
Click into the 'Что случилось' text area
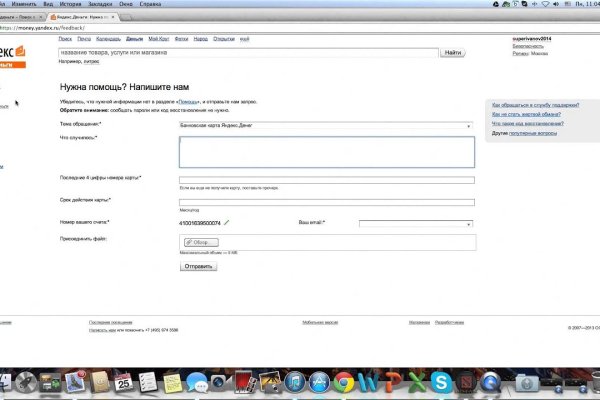pyautogui.click(x=326, y=152)
